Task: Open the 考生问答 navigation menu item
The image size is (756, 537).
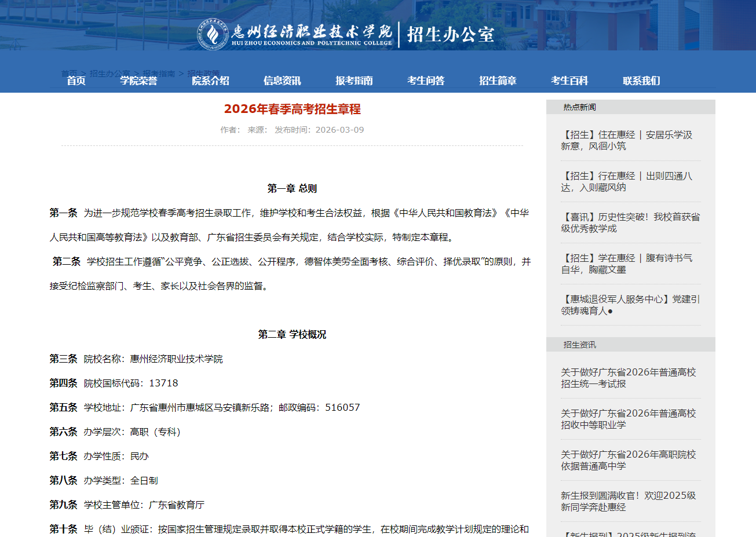Action: click(x=426, y=81)
